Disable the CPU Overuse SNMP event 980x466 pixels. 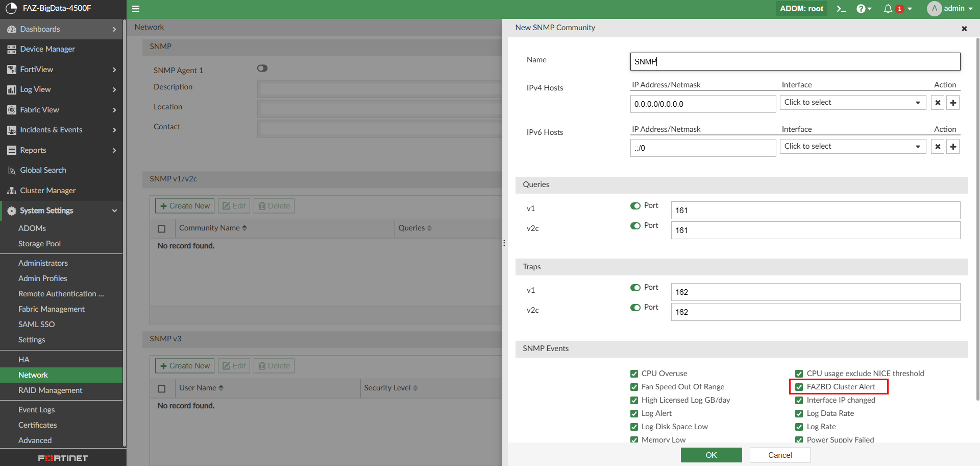click(634, 374)
